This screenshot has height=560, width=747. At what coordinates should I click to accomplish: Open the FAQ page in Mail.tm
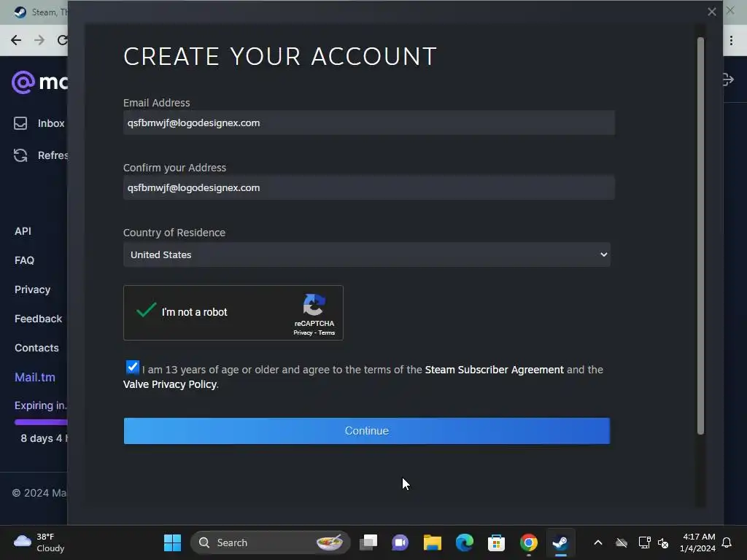point(24,260)
